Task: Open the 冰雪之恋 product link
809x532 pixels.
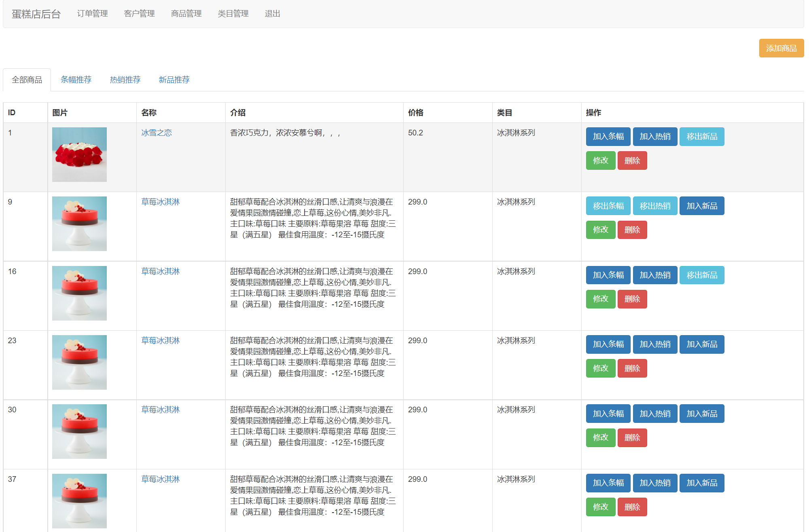Action: (x=157, y=133)
